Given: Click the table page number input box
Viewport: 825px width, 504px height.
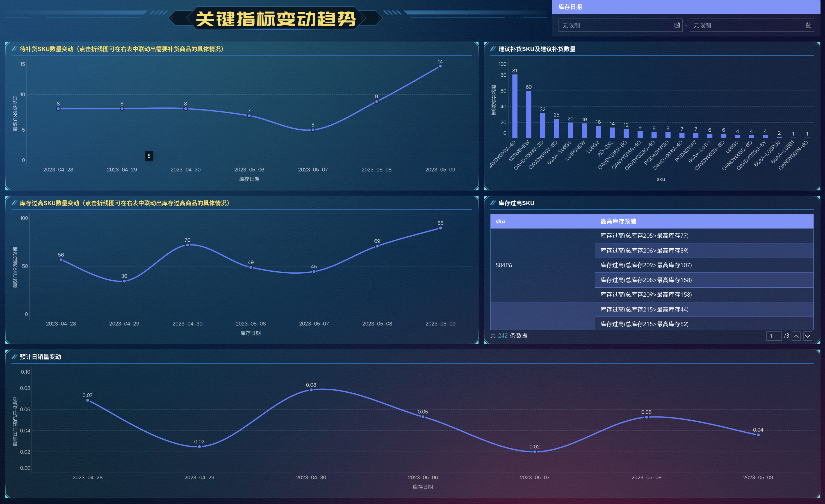Looking at the screenshot, I should pyautogui.click(x=773, y=336).
